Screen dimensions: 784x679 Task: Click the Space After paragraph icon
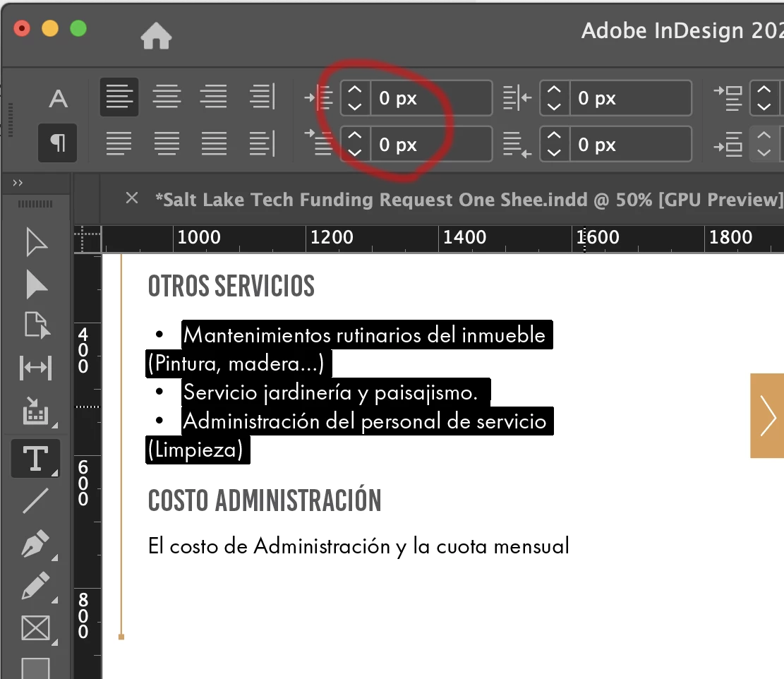728,145
